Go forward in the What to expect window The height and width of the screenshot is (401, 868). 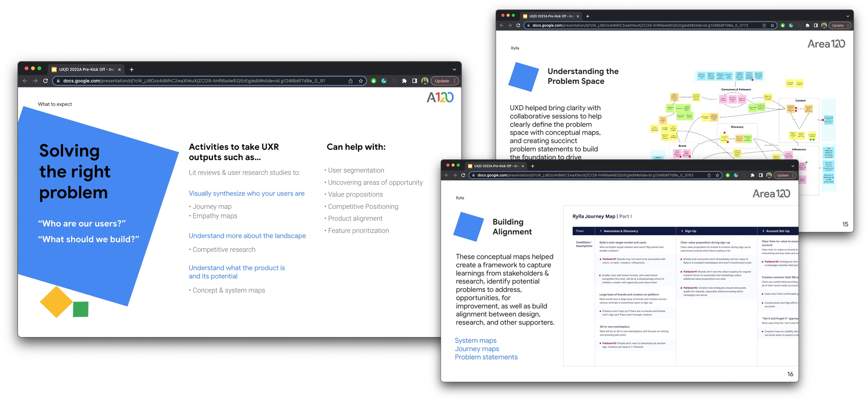tap(35, 81)
